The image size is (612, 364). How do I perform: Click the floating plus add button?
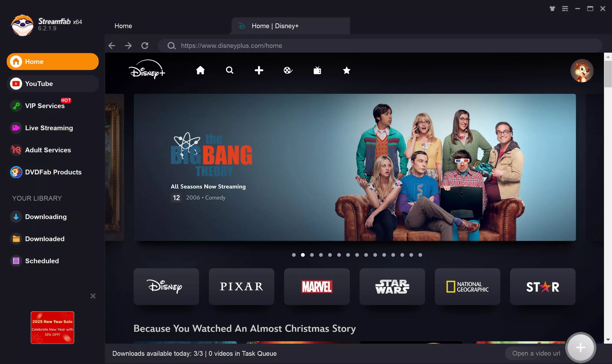(x=581, y=347)
